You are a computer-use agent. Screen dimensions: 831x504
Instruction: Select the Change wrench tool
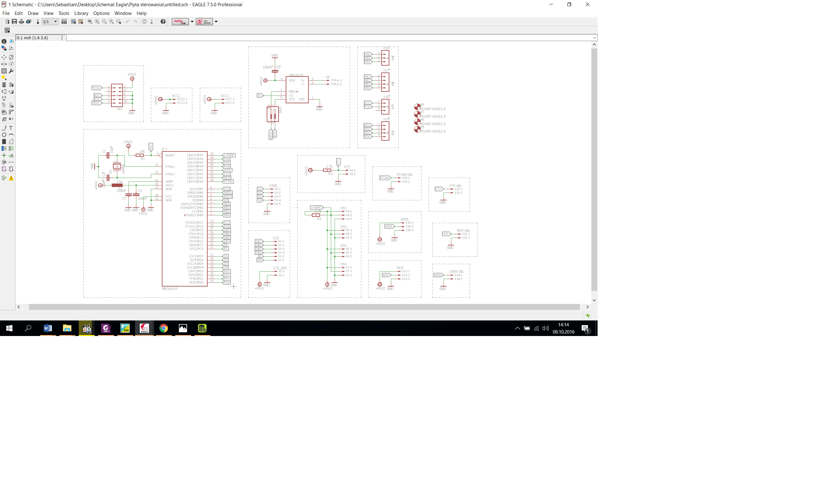click(x=11, y=71)
